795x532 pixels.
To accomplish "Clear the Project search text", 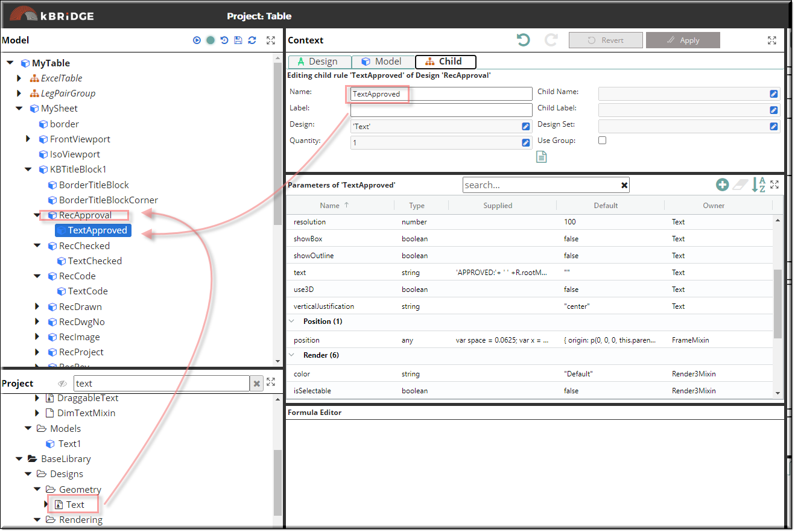I will (x=256, y=384).
